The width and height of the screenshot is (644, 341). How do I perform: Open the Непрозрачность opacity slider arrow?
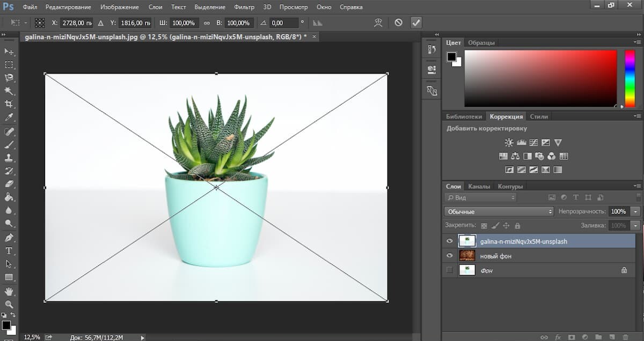636,211
